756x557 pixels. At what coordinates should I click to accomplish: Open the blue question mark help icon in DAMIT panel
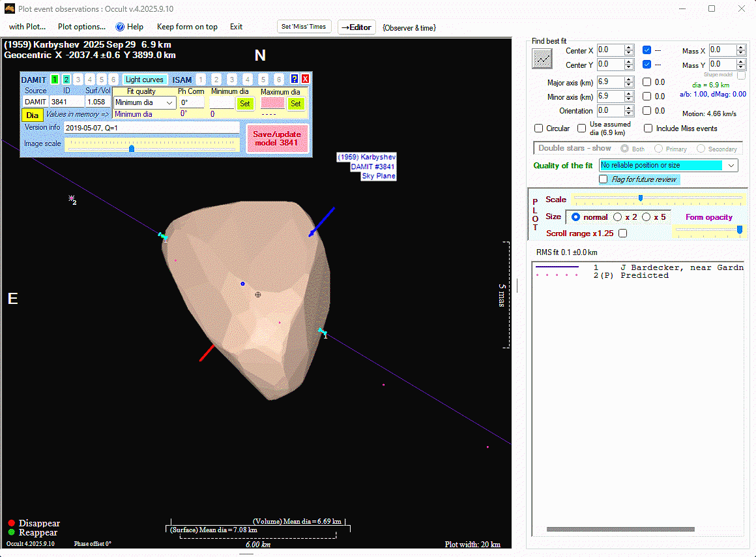click(295, 79)
